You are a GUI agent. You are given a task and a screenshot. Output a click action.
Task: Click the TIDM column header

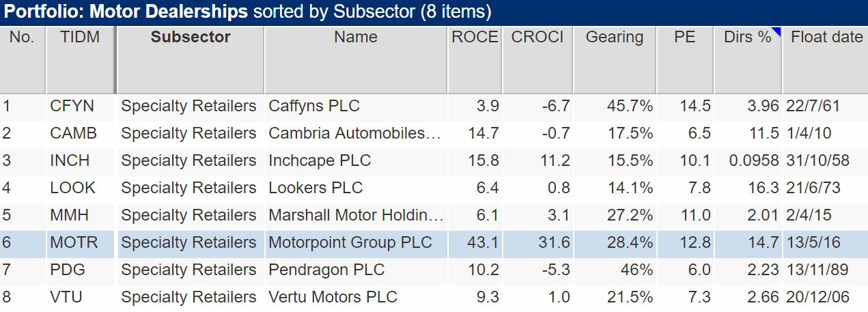pyautogui.click(x=80, y=59)
